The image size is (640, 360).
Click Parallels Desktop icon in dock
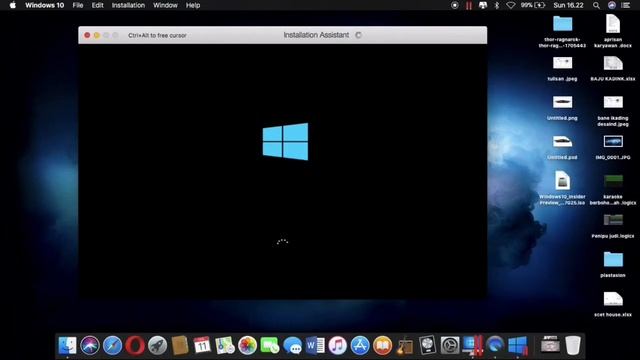473,345
